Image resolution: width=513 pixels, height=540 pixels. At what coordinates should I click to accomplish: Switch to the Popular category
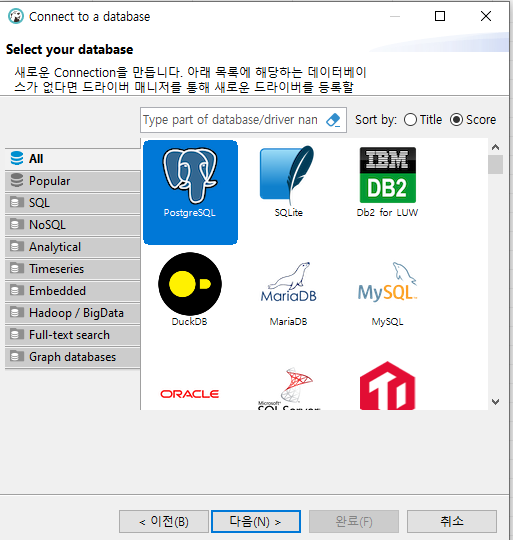pos(73,181)
